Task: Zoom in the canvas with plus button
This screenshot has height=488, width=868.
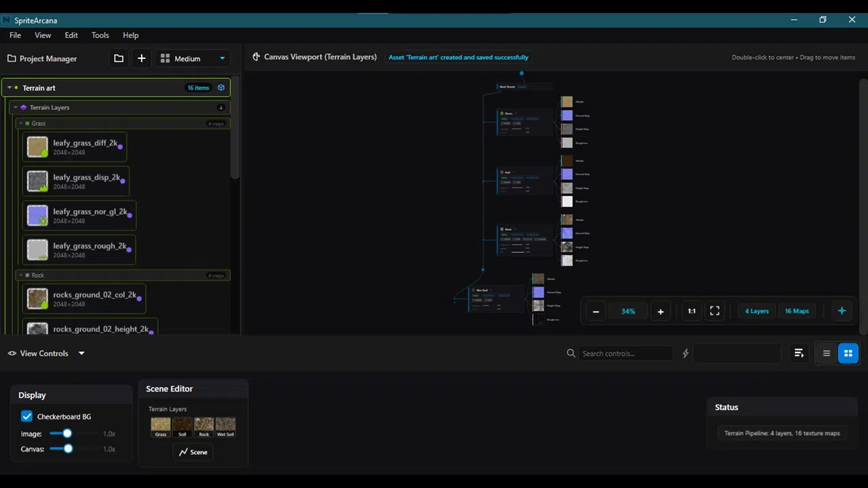Action: tap(660, 311)
